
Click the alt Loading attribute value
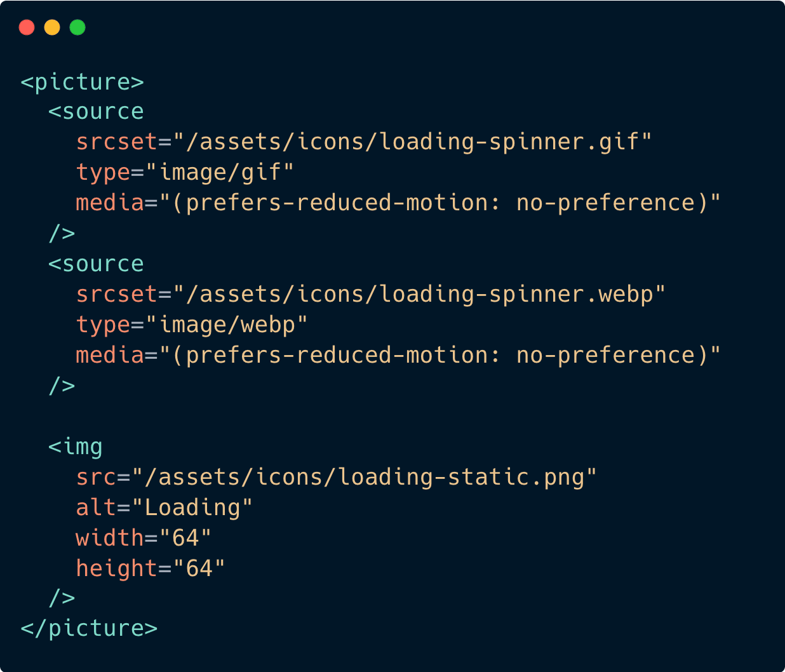tap(192, 507)
